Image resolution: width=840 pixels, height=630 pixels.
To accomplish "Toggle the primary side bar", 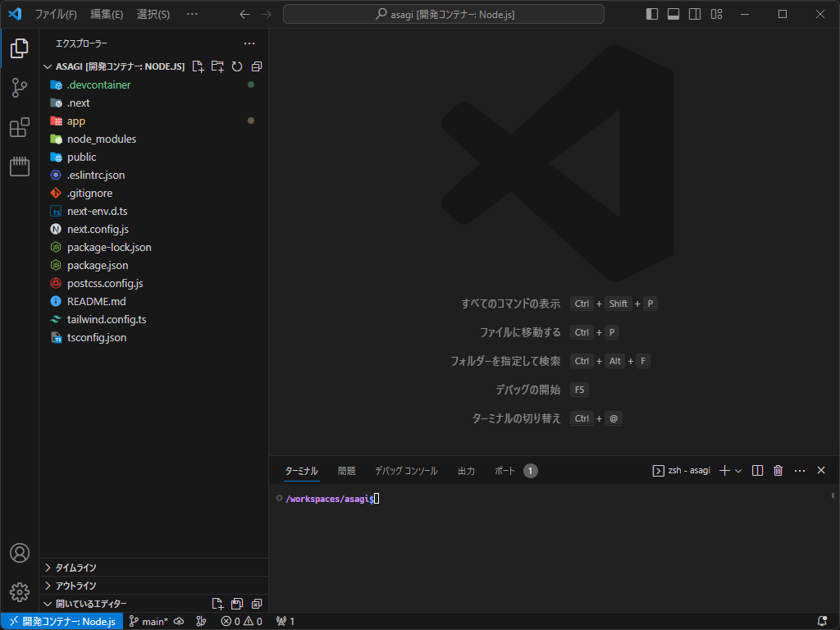I will [652, 14].
